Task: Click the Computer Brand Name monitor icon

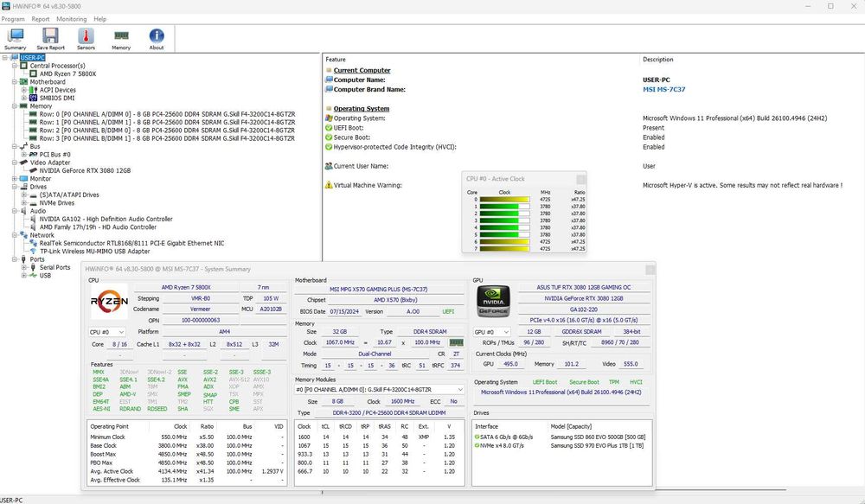Action: pos(329,89)
